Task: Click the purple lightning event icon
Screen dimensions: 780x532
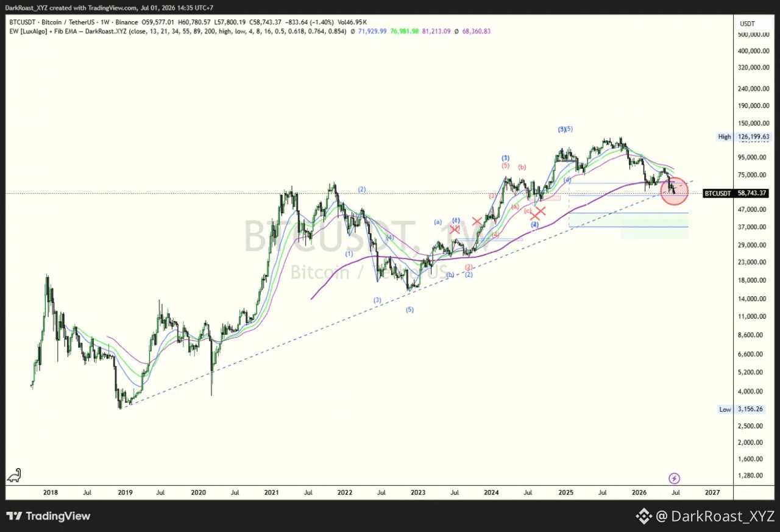Action: pyautogui.click(x=674, y=478)
